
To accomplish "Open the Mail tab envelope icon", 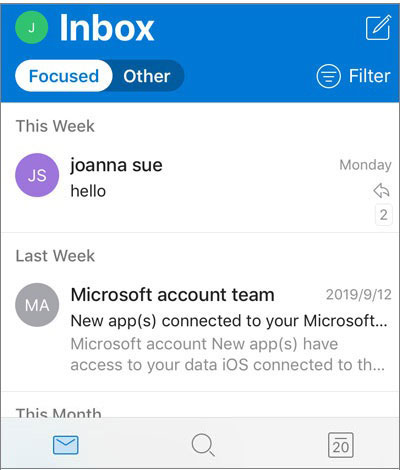I will (x=66, y=445).
